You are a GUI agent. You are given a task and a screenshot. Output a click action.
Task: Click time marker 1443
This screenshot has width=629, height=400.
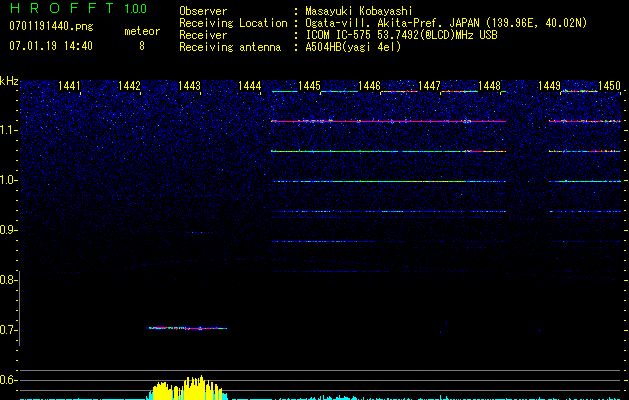(x=189, y=86)
